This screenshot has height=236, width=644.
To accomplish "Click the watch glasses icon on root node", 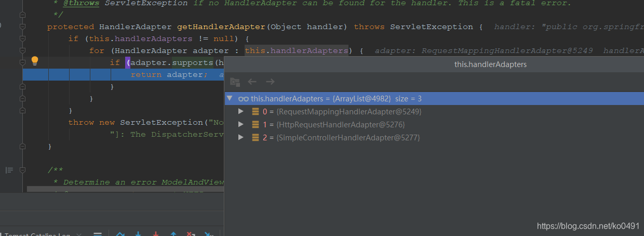I will click(x=243, y=99).
